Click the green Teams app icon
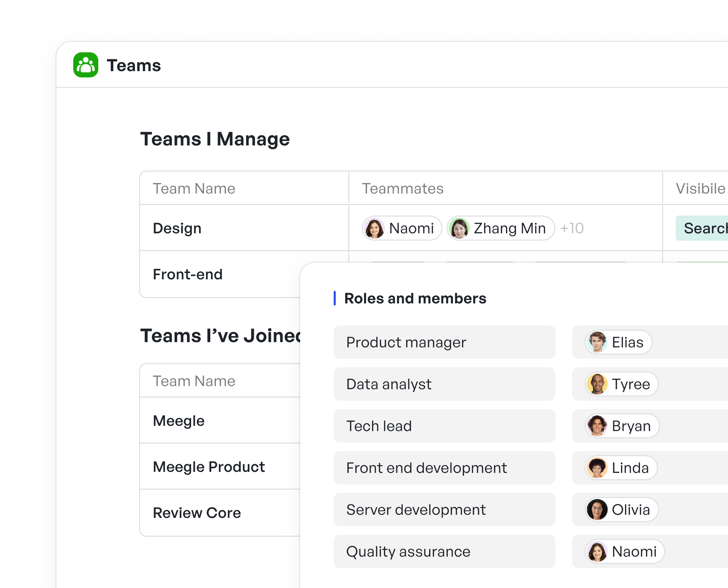The image size is (728, 588). click(x=86, y=65)
